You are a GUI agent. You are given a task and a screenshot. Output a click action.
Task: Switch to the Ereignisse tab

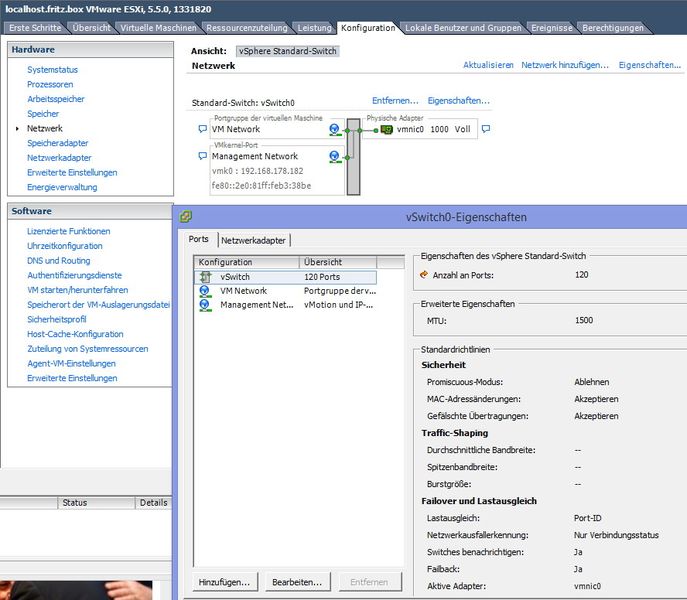coord(552,28)
